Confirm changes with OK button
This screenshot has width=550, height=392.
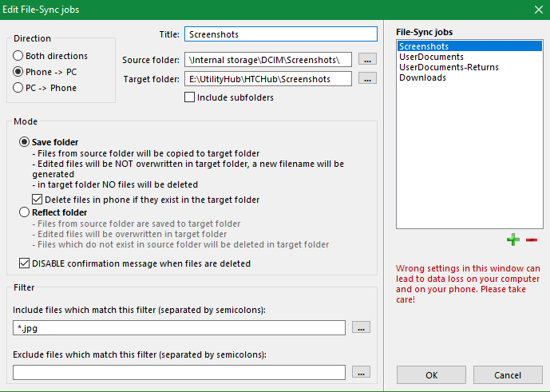431,375
